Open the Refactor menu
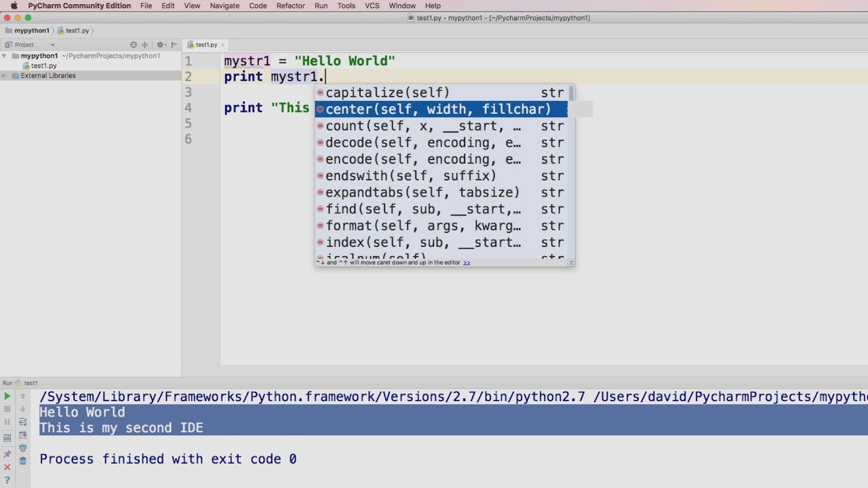Screen dimensions: 868x488 click(291, 5)
